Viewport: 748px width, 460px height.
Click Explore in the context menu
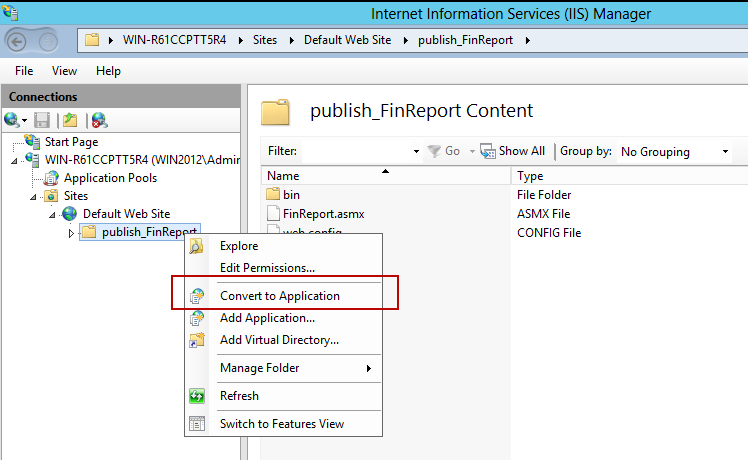(x=239, y=246)
